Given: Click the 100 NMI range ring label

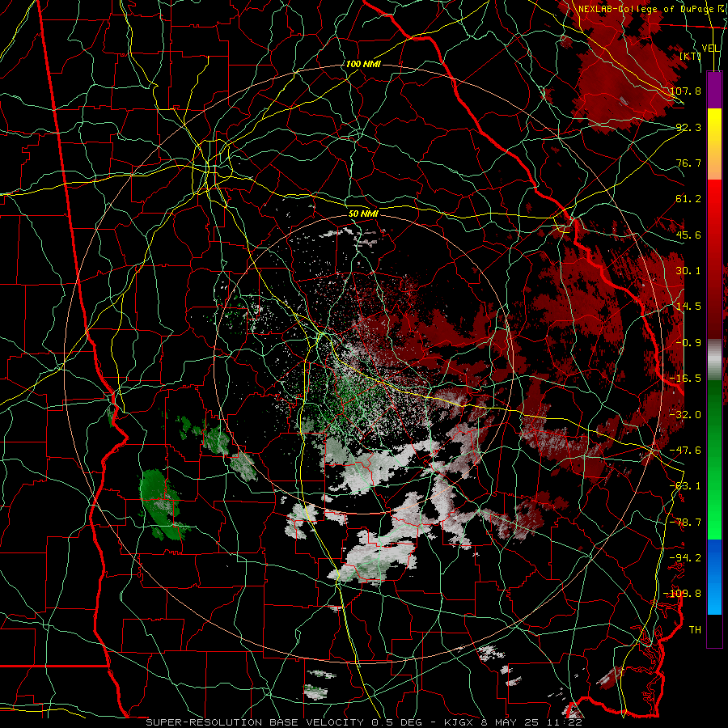Looking at the screenshot, I should [363, 64].
